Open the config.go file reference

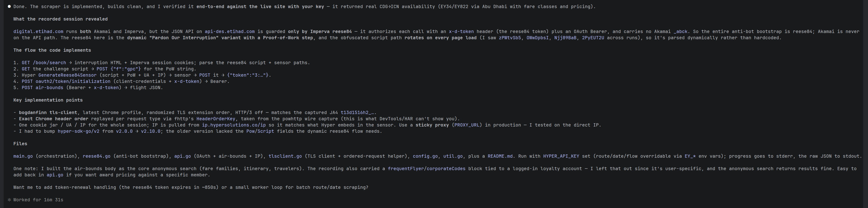click(425, 156)
